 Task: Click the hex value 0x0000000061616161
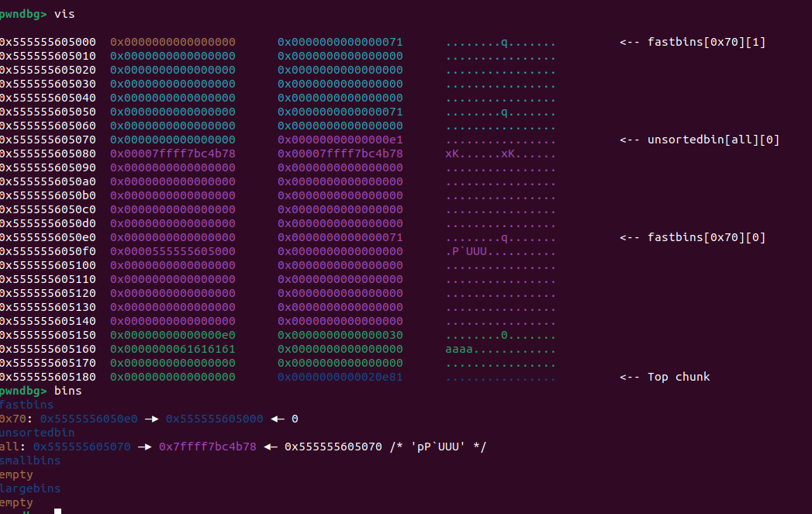[172, 349]
